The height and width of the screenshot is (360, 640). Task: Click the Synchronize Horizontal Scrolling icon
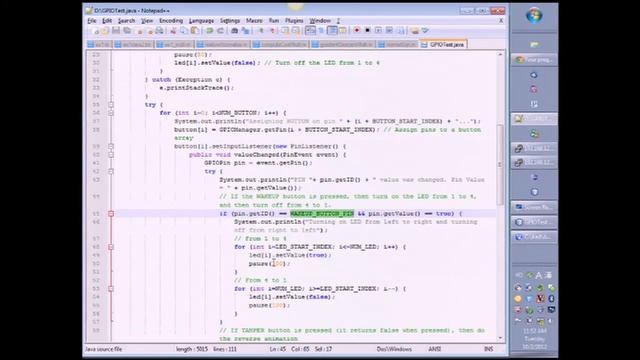(296, 31)
